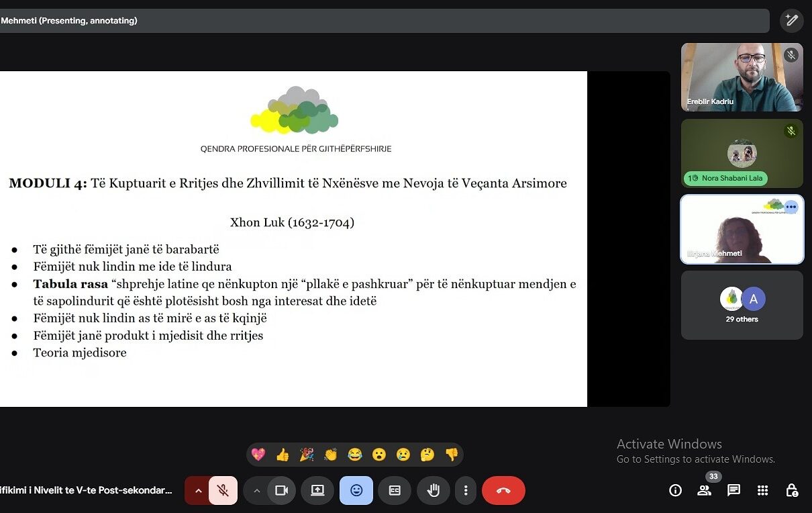Image resolution: width=812 pixels, height=513 pixels.
Task: Toggle the emoji reactions bar button
Action: tap(356, 490)
